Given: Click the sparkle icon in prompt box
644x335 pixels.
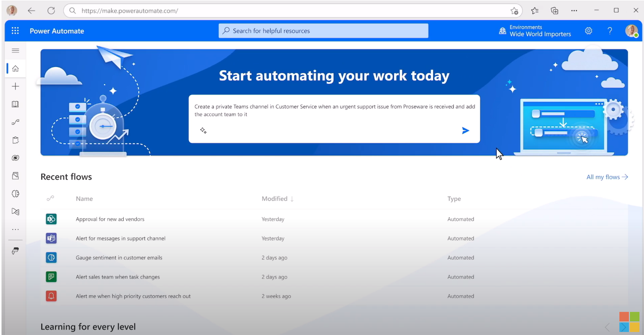Looking at the screenshot, I should pos(203,131).
